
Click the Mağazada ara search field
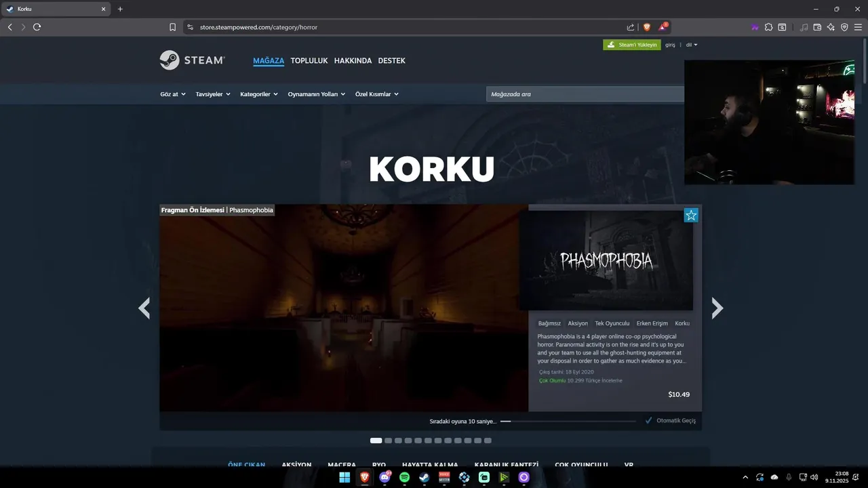[585, 94]
